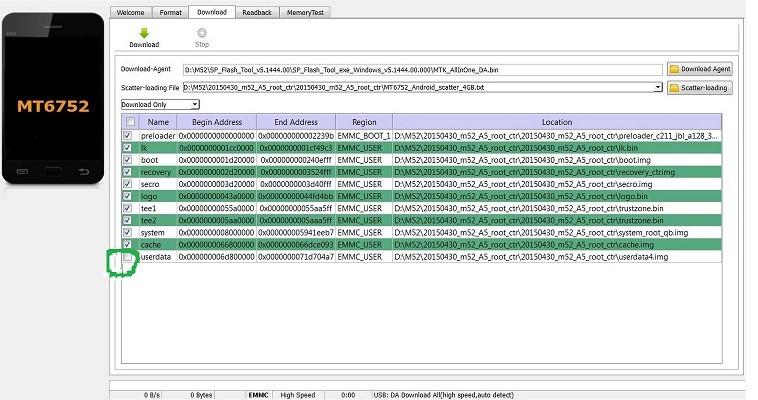Select the userdata4.img location cell
This screenshot has width=758, height=400.
tap(557, 257)
